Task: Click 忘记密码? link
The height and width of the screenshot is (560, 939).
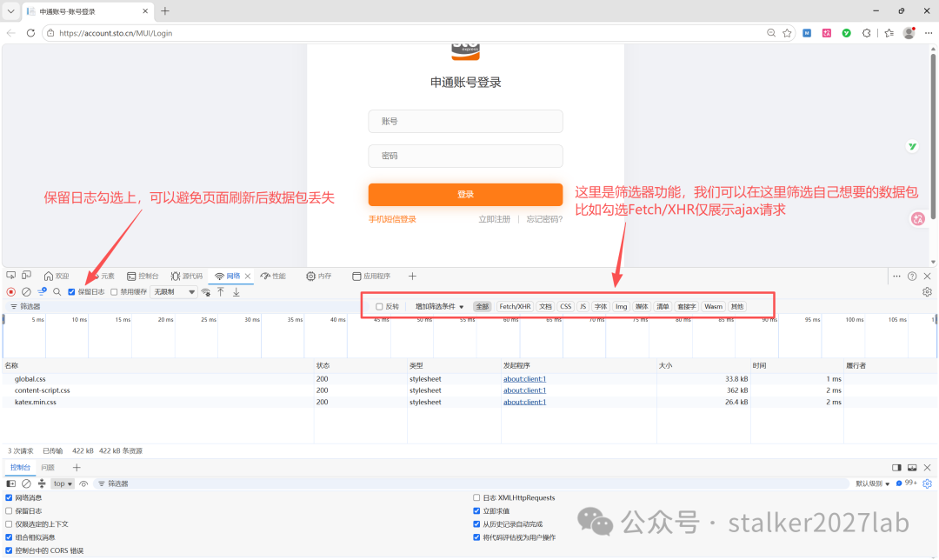Action: (x=544, y=219)
